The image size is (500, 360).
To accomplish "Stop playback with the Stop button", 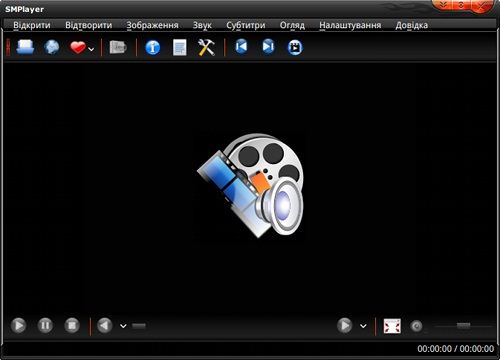I will [72, 325].
